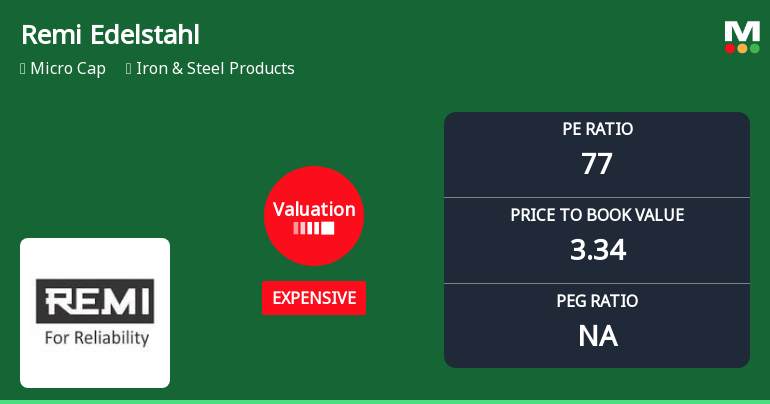This screenshot has height=404, width=770.
Task: Open the REMI company logo image
Action: (x=95, y=312)
